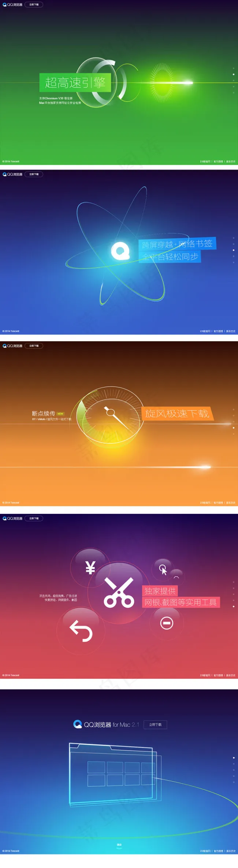The width and height of the screenshot is (238, 868).
Task: Select the highlighted page dot in red tools section
Action: click(x=234, y=606)
